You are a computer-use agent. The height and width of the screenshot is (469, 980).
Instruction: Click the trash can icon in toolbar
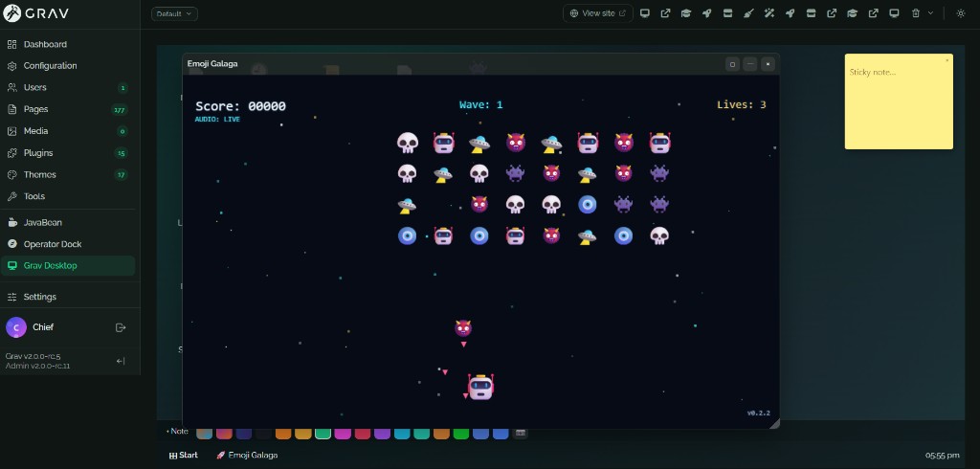point(916,13)
